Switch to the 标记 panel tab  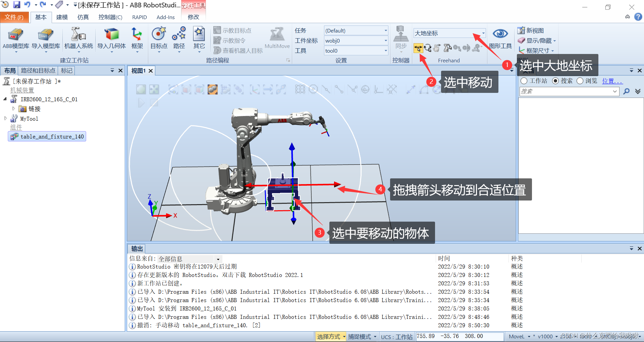(66, 71)
